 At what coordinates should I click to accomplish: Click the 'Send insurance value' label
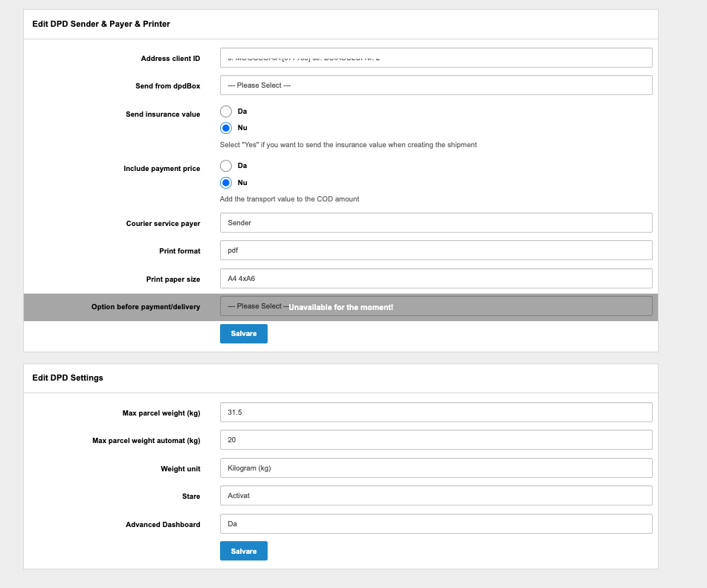163,114
